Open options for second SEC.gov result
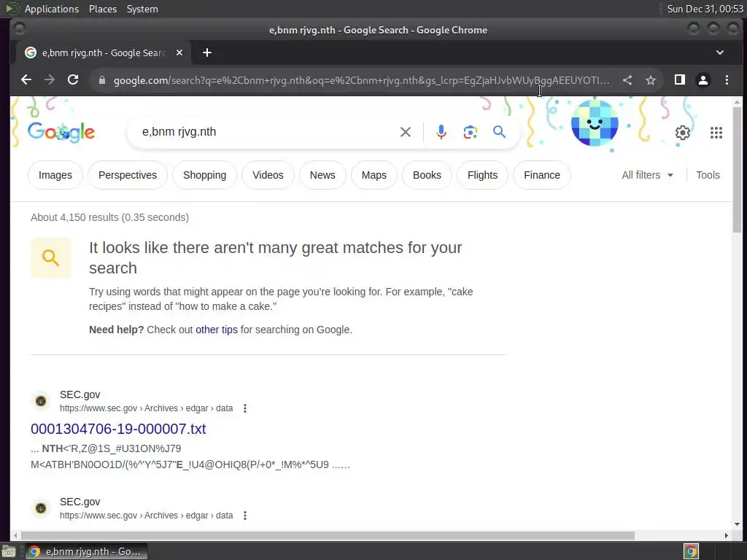The image size is (747, 560). coord(245,516)
